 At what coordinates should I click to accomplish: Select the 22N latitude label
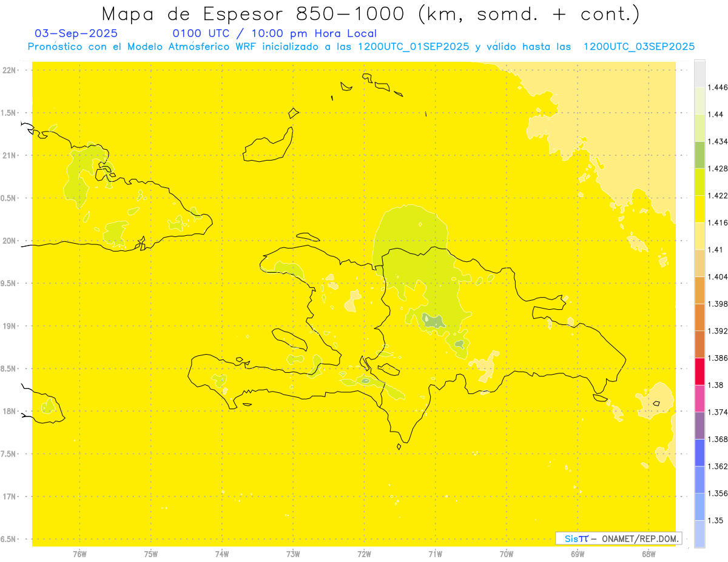(x=8, y=70)
